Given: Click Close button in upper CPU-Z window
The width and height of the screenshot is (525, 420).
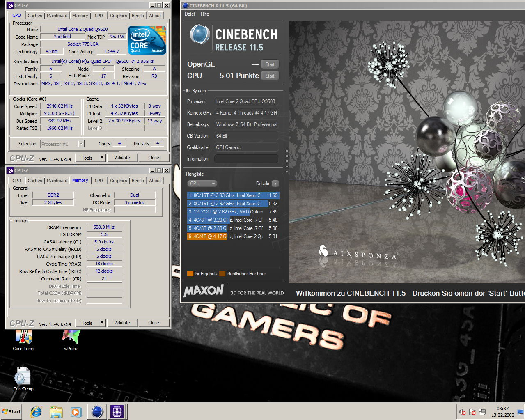Looking at the screenshot, I should (154, 158).
